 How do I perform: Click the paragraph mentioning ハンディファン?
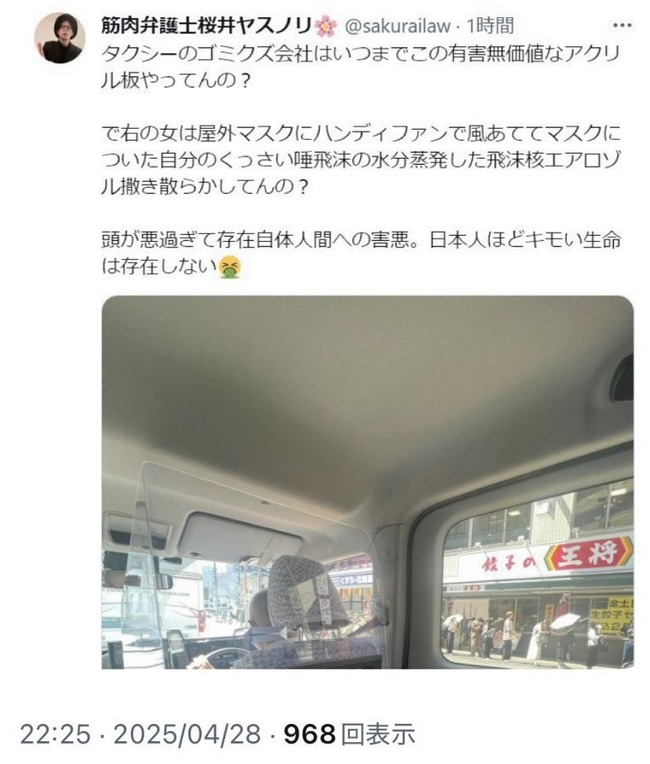point(361,160)
